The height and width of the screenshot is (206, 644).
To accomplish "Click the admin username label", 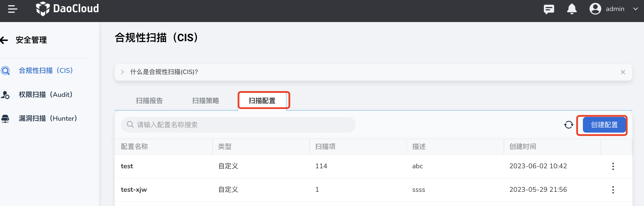I will (x=615, y=9).
